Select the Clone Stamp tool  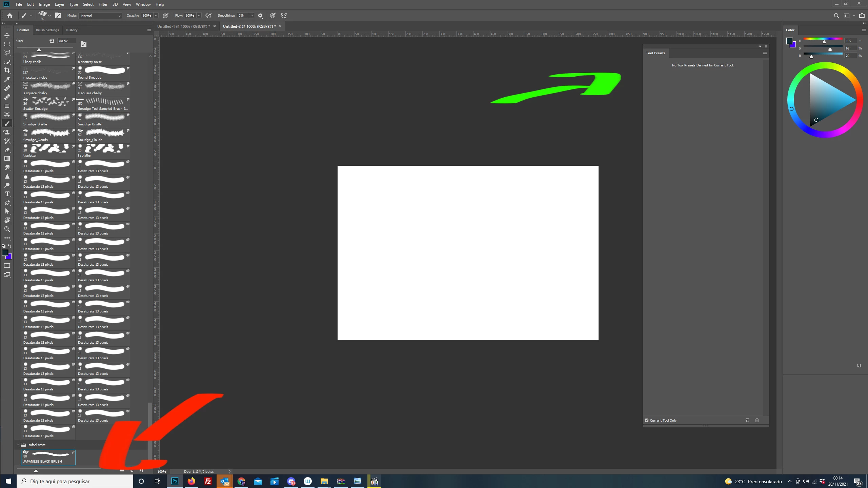(7, 132)
